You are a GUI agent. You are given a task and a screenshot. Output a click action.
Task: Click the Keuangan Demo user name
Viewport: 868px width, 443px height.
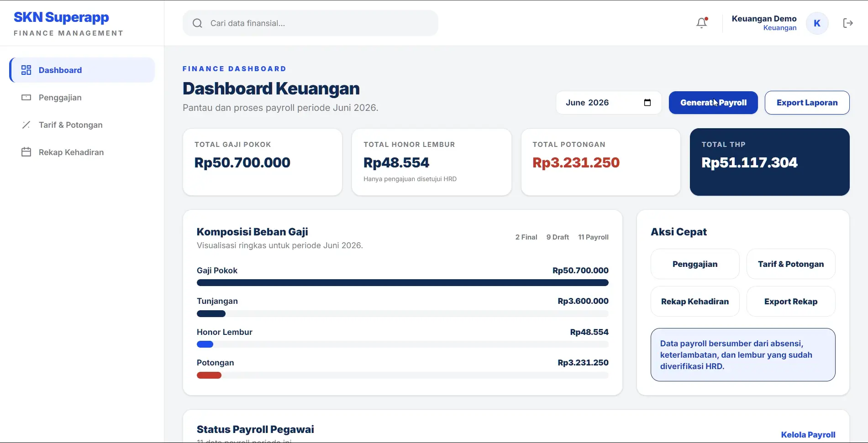click(x=764, y=19)
